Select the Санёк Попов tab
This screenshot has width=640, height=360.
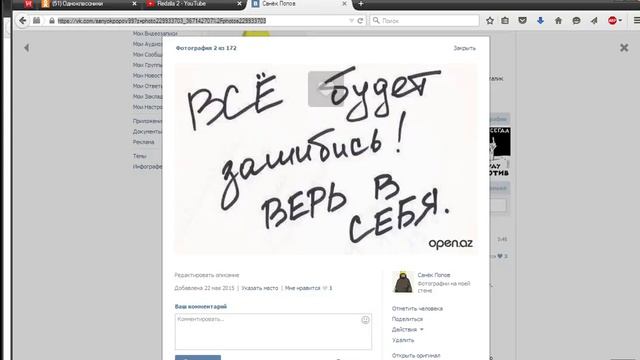click(x=298, y=4)
